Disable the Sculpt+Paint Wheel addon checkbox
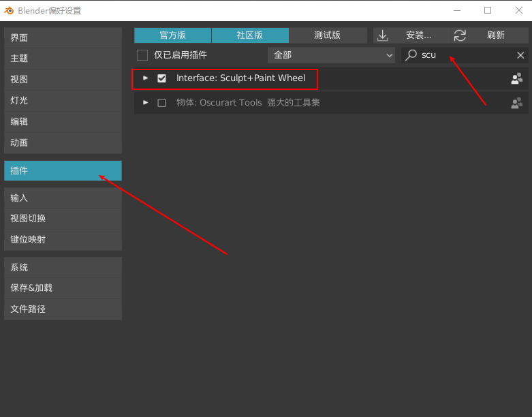The height and width of the screenshot is (417, 532). click(x=161, y=78)
